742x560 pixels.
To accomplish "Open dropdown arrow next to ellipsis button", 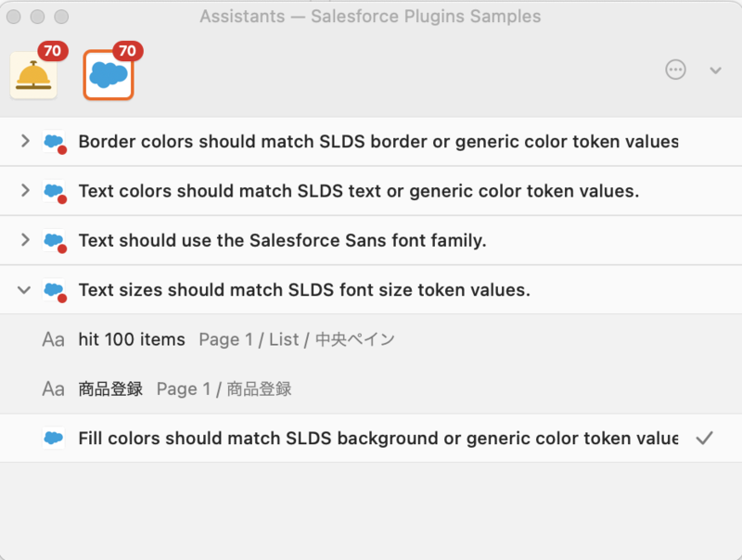I will pyautogui.click(x=715, y=70).
